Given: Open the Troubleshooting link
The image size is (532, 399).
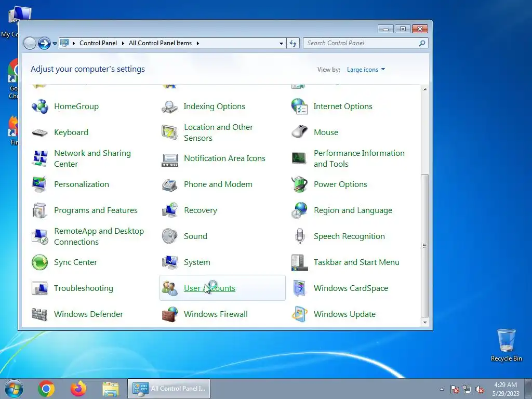Looking at the screenshot, I should 84,288.
